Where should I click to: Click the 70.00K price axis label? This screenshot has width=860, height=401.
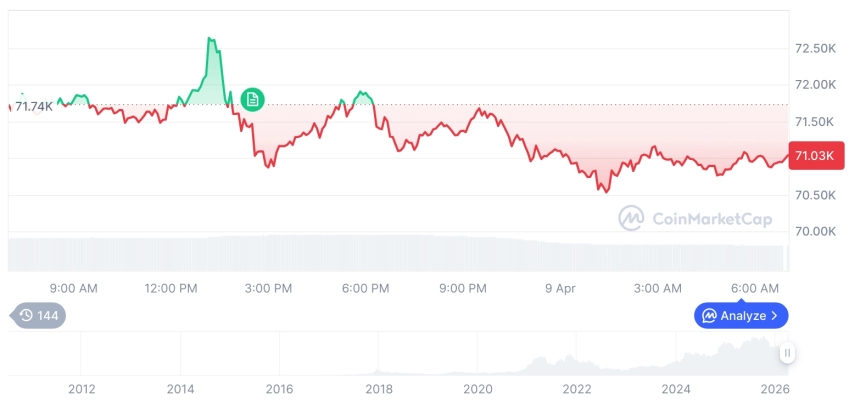pyautogui.click(x=815, y=231)
